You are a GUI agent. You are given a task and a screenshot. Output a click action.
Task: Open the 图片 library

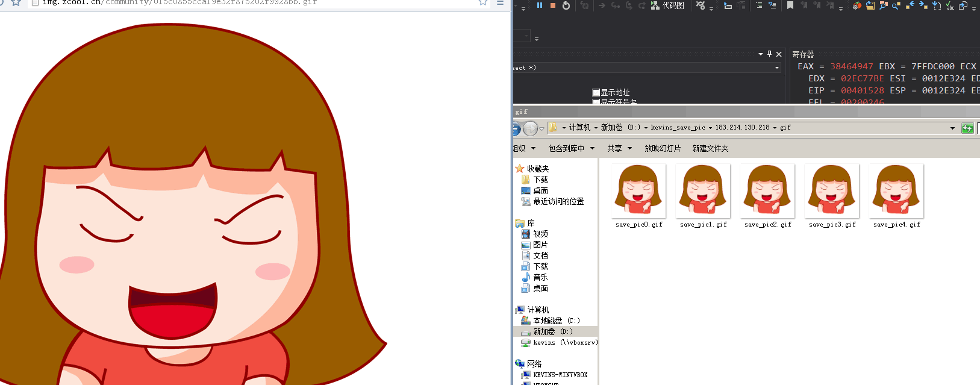click(540, 245)
